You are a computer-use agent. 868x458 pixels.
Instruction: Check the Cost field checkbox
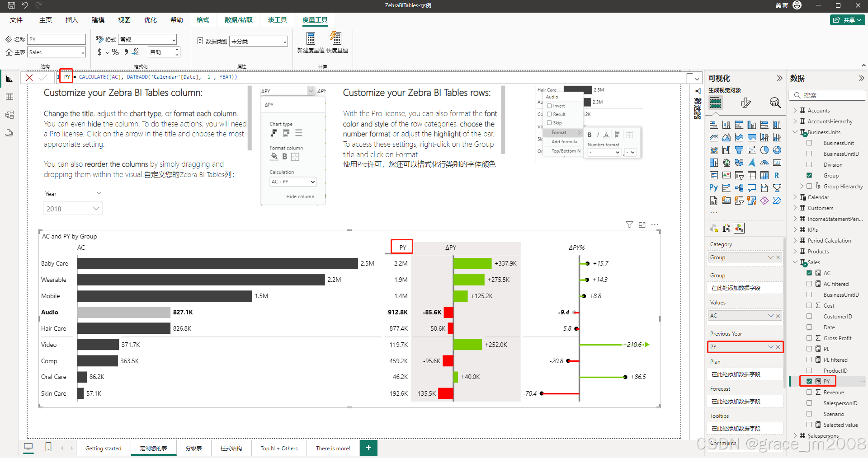coord(809,306)
